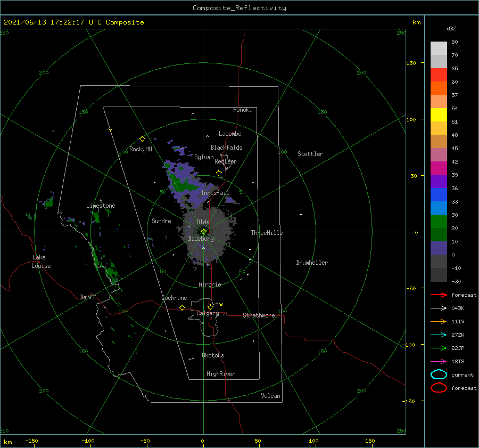Click the cyan current ellipse legend icon
The height and width of the screenshot is (448, 479).
439,374
